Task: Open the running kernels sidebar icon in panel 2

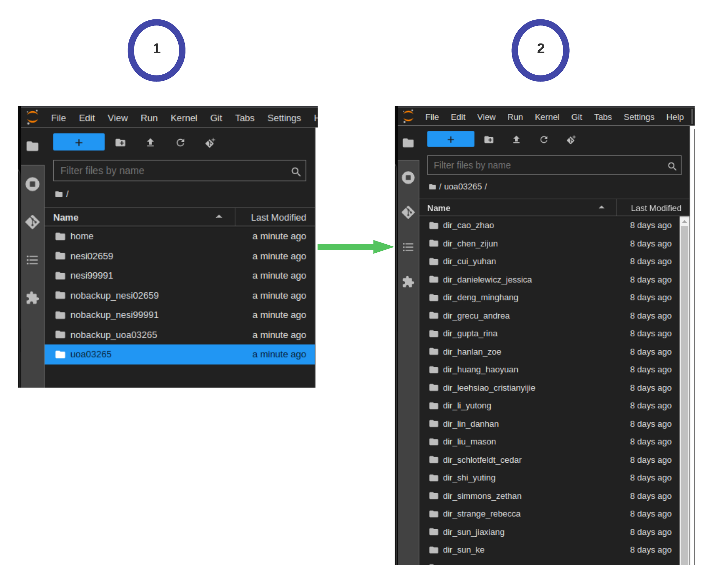Action: click(x=408, y=177)
